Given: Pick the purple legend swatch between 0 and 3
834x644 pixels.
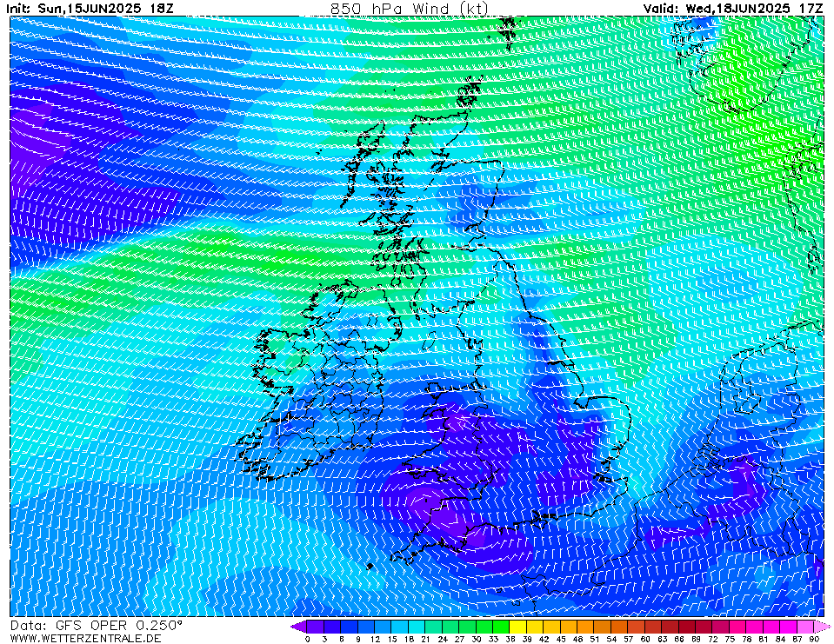Looking at the screenshot, I should pyautogui.click(x=316, y=627).
